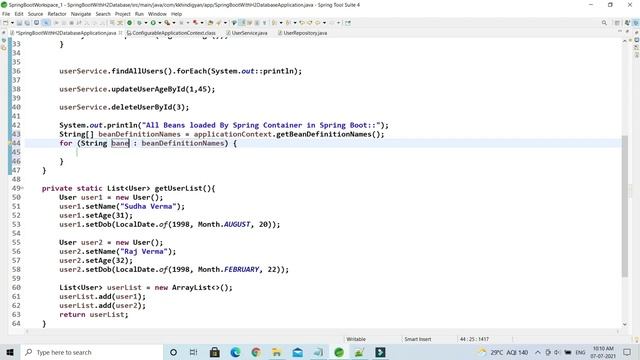This screenshot has width=640, height=360.
Task: Click the Save All toolbar icon
Action: coord(27,23)
